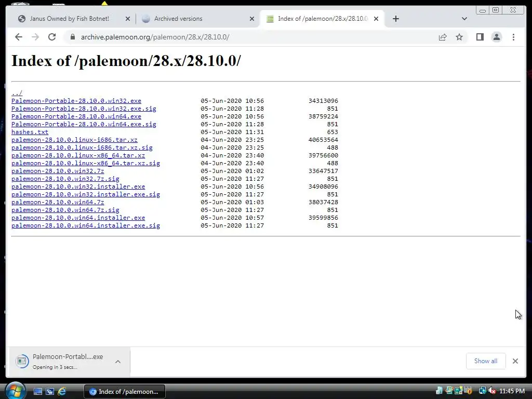This screenshot has width=532, height=399.
Task: Expand the tab search dropdown
Action: tap(464, 19)
